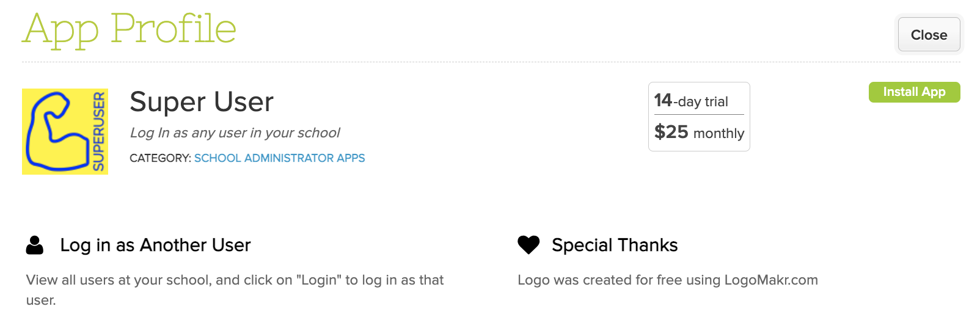The image size is (980, 320).
Task: Click the 14-day trial label
Action: point(691,101)
